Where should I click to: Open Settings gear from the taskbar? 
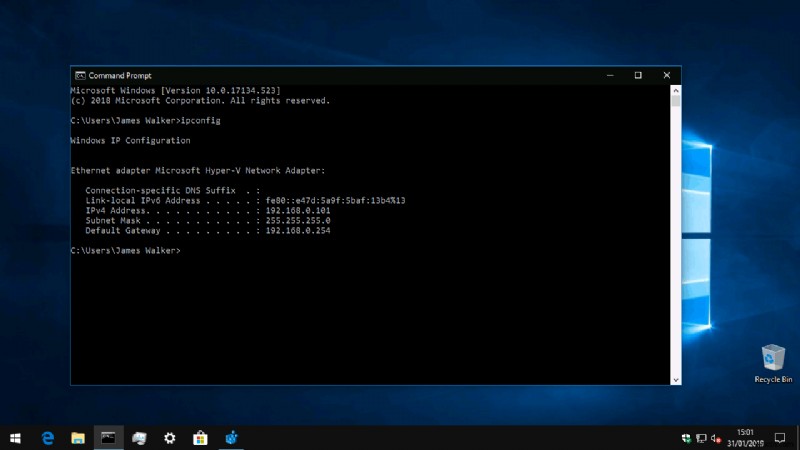pos(169,438)
